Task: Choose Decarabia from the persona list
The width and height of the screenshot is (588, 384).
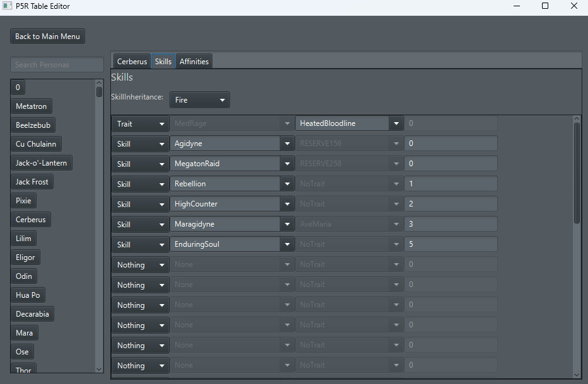Action: tap(32, 314)
